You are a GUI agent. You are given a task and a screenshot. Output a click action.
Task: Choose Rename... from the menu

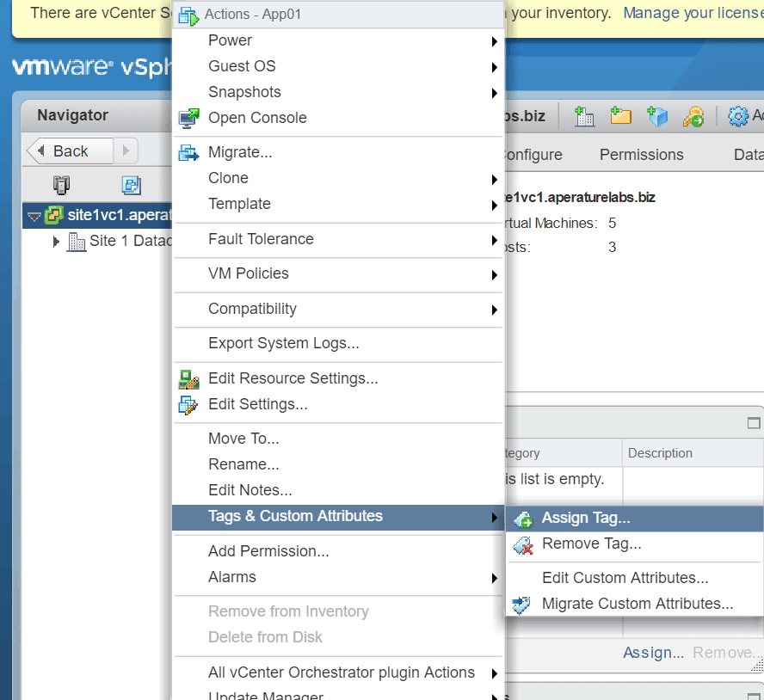point(338,464)
